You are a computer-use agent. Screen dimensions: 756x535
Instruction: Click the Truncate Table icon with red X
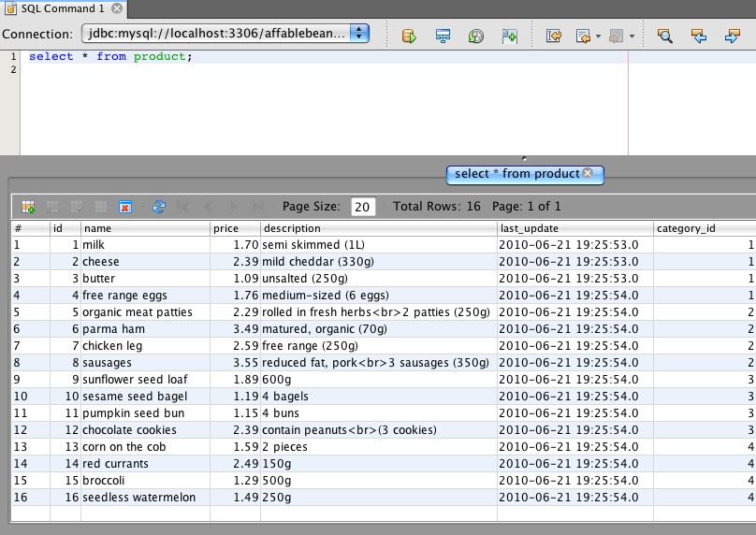[x=125, y=206]
